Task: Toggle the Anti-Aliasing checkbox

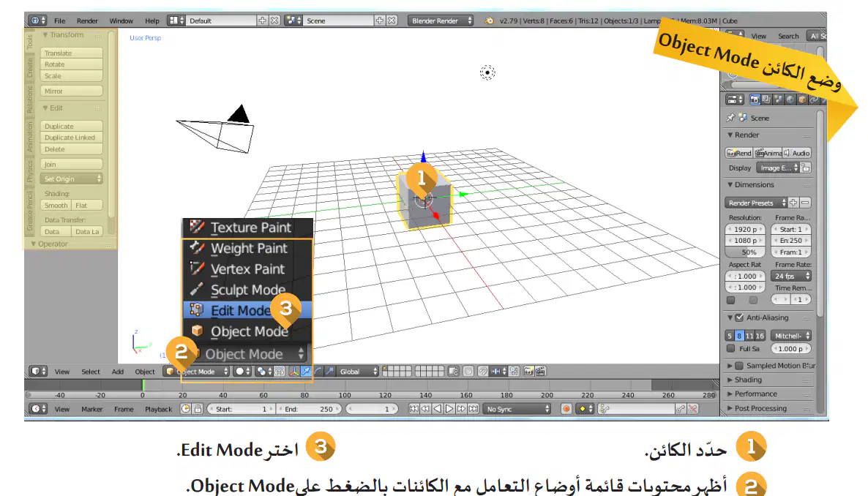Action: (739, 317)
